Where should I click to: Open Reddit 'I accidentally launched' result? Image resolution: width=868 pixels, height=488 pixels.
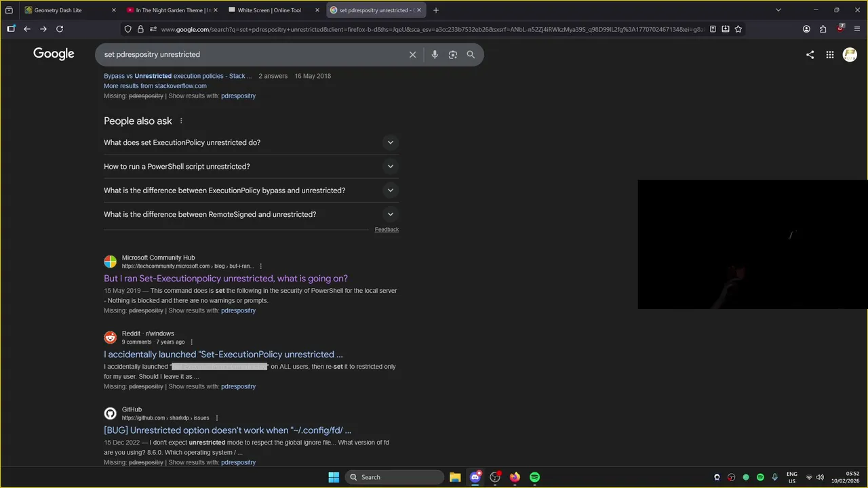[x=223, y=354]
